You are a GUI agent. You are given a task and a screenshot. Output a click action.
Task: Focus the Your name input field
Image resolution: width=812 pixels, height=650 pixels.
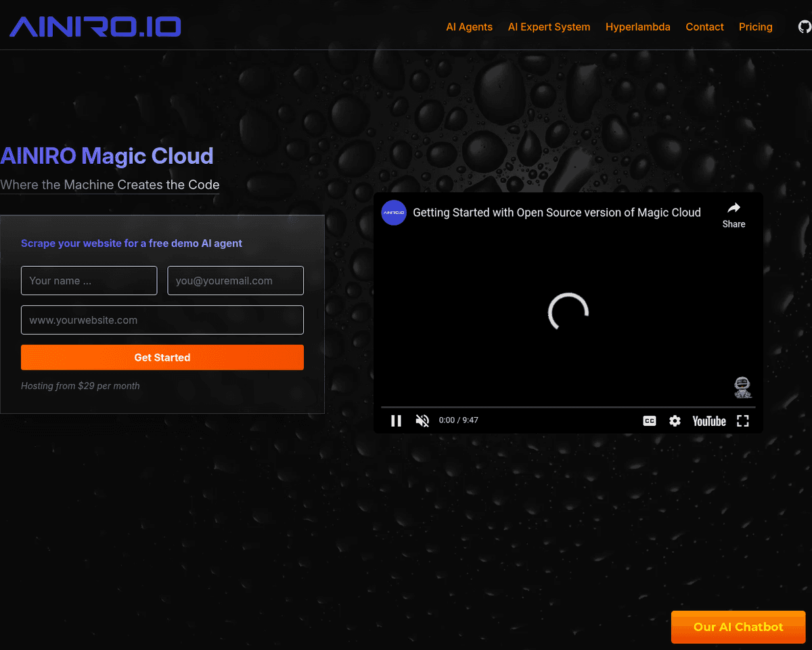coord(89,280)
